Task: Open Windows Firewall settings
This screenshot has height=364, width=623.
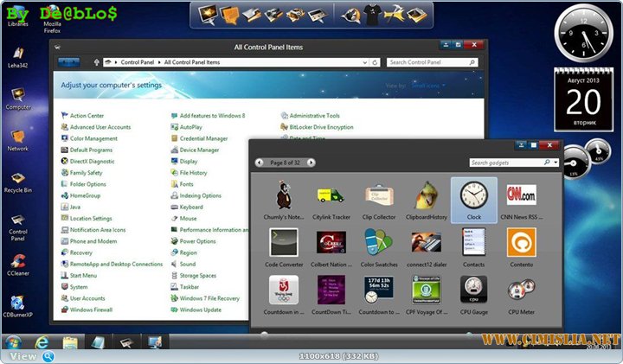Action: click(91, 310)
